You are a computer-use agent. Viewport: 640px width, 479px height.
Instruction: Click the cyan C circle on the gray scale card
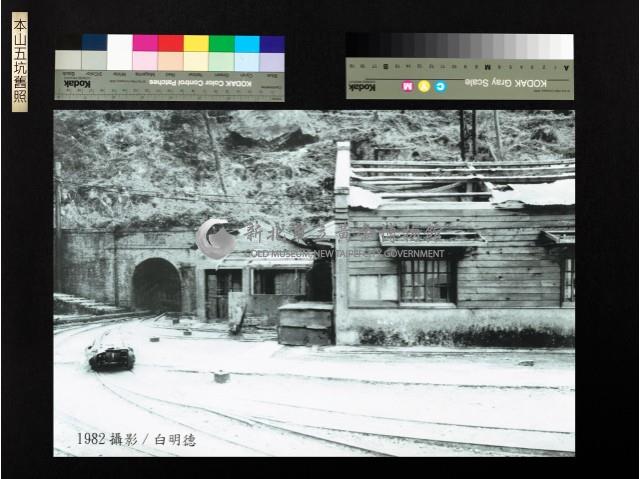tap(440, 86)
